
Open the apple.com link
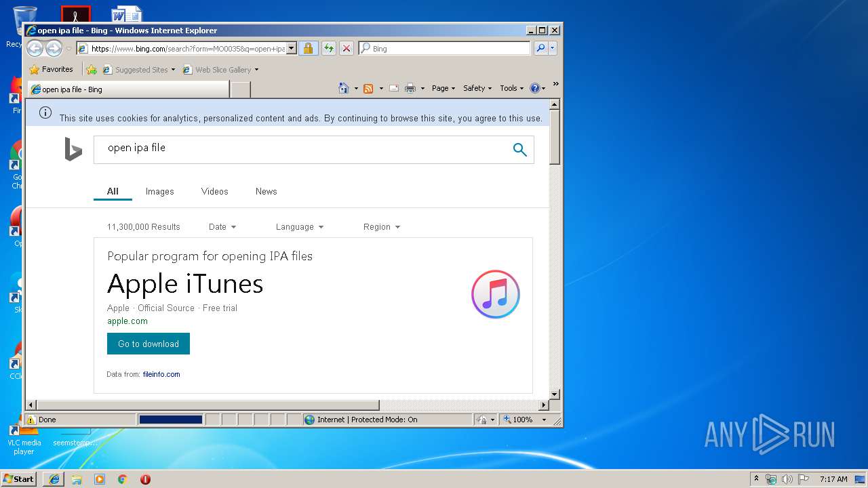[x=127, y=321]
